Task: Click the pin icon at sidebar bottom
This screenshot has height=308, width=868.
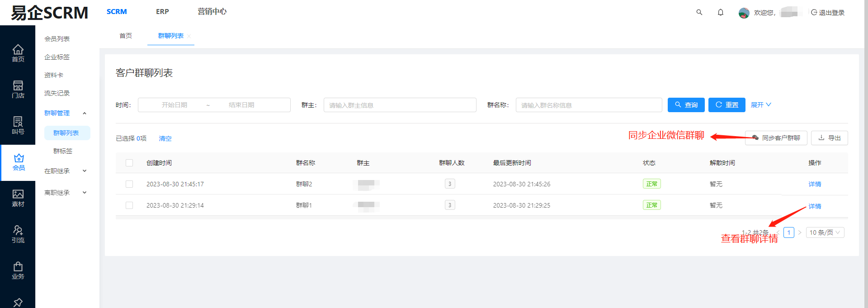Action: (18, 302)
